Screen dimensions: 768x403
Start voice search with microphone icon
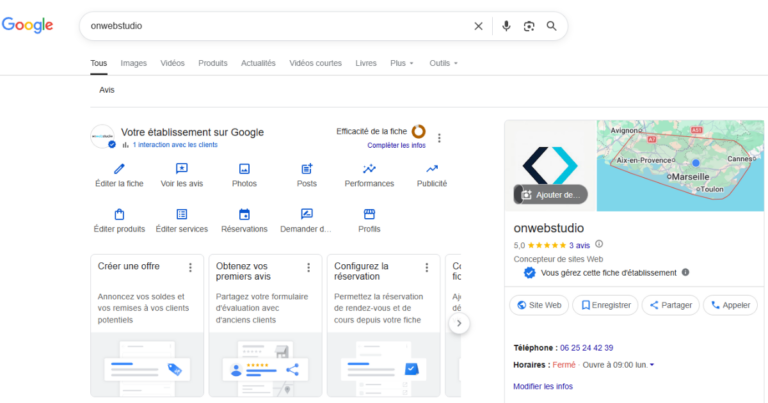[x=506, y=26]
